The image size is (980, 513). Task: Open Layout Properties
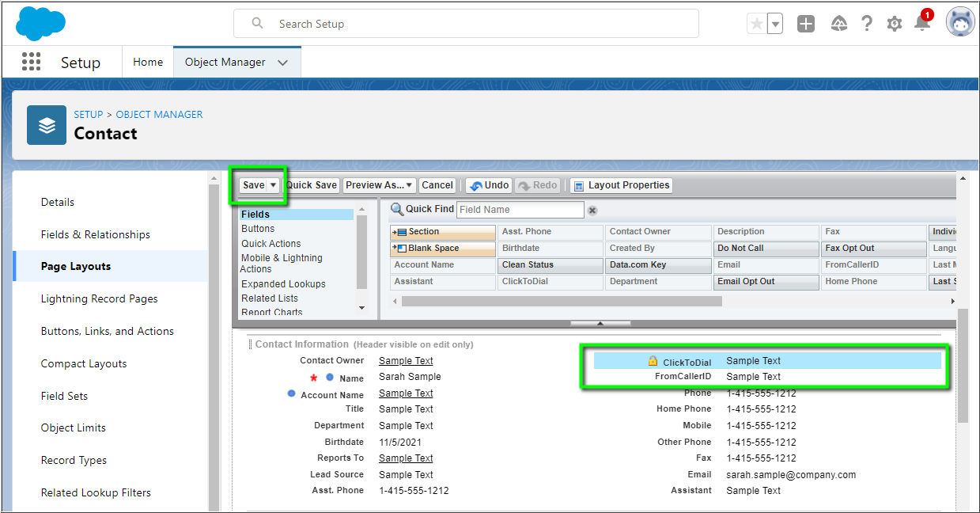[x=622, y=185]
